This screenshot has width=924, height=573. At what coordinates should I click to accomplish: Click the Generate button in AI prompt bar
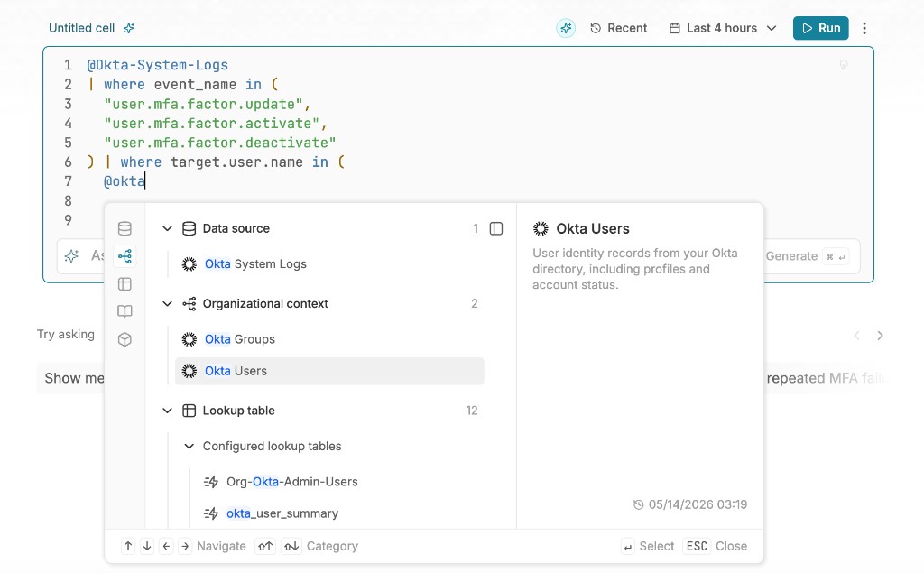pos(806,256)
